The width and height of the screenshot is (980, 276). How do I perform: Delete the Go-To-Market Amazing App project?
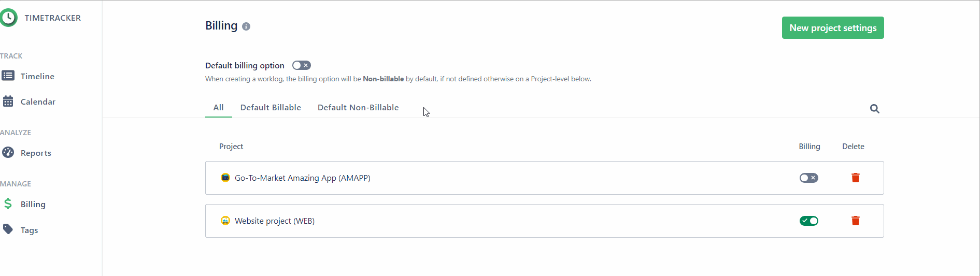tap(856, 178)
